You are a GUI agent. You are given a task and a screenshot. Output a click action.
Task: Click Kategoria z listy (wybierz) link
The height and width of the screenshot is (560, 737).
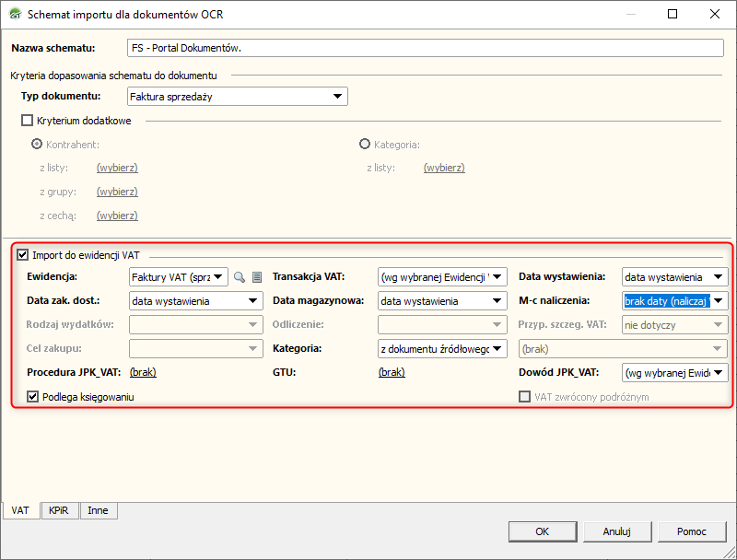click(444, 168)
